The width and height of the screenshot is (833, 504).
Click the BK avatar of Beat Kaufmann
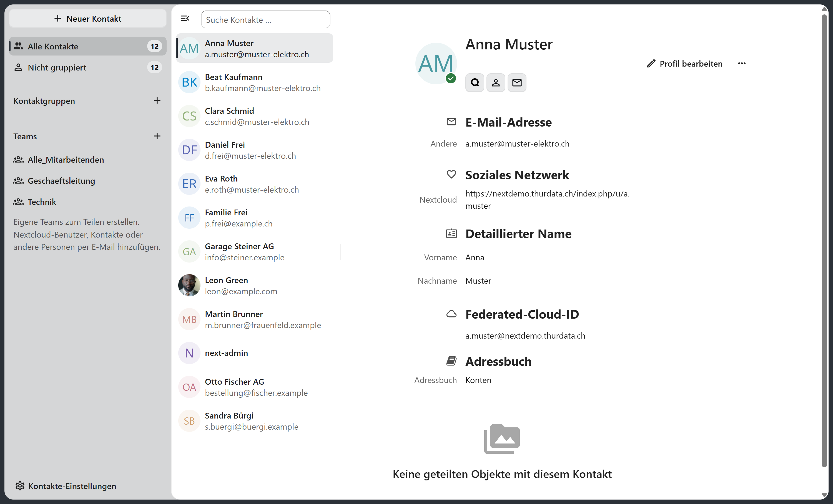(x=189, y=82)
